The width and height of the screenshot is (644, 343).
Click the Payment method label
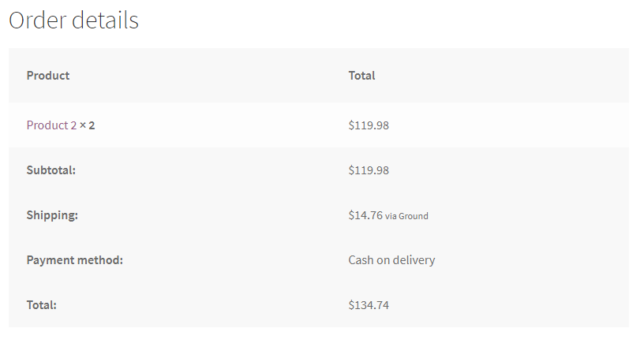75,259
